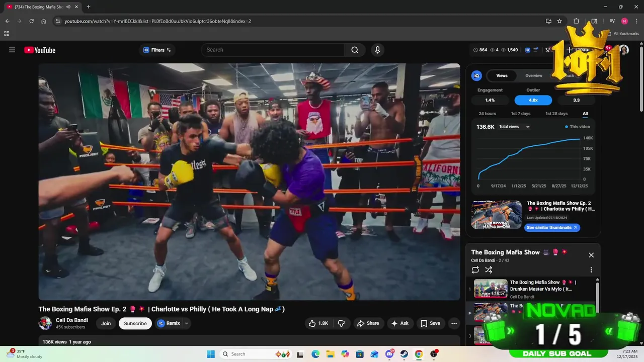Open Microsoft Edge from taskbar
Viewport: 644px width, 362px height.
pyautogui.click(x=315, y=354)
